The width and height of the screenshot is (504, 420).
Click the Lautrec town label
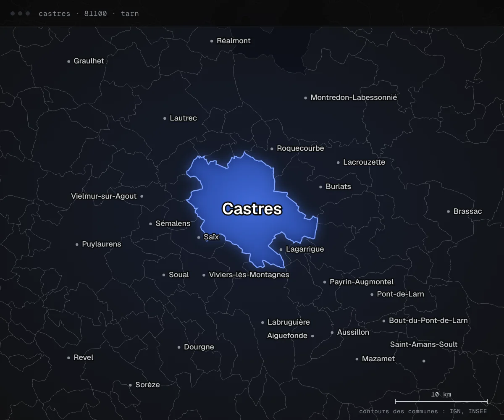click(x=183, y=118)
